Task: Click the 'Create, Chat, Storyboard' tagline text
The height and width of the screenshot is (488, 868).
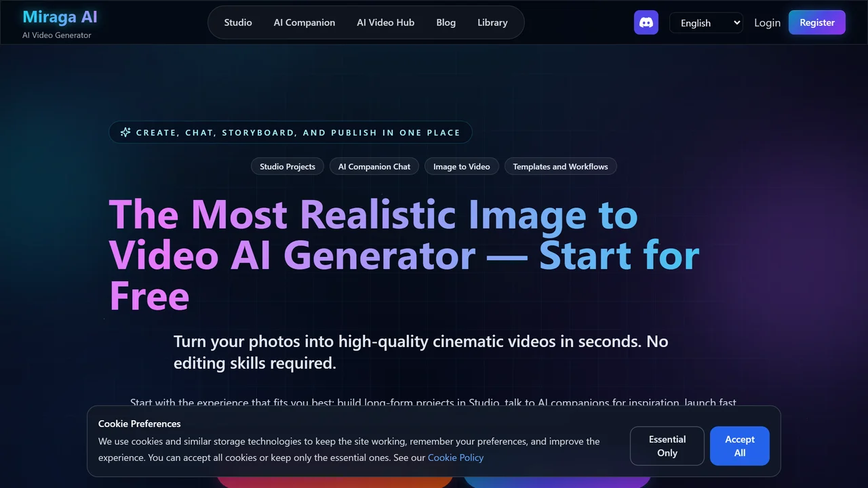Action: pos(298,132)
